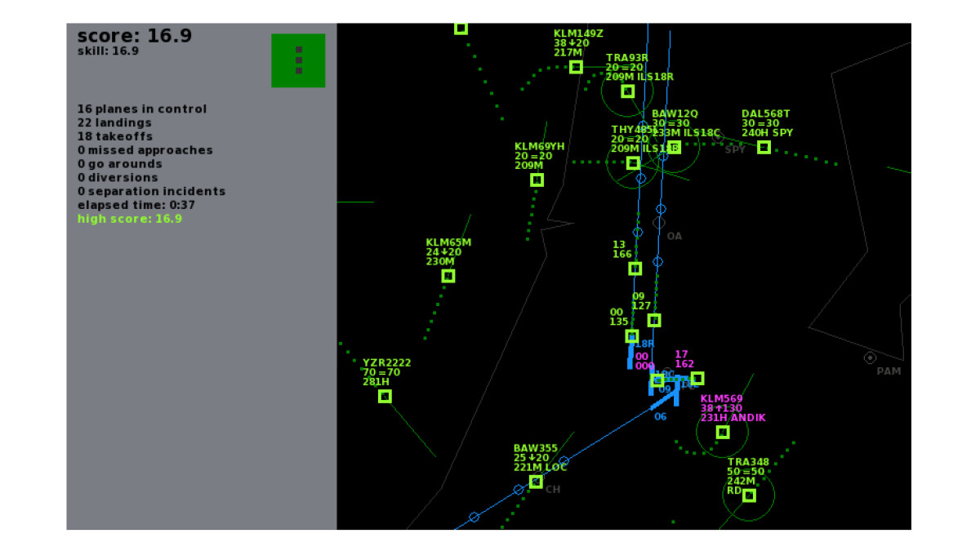Viewport: 980px width, 551px height.
Task: Click the runway 18R label
Action: pyautogui.click(x=644, y=344)
